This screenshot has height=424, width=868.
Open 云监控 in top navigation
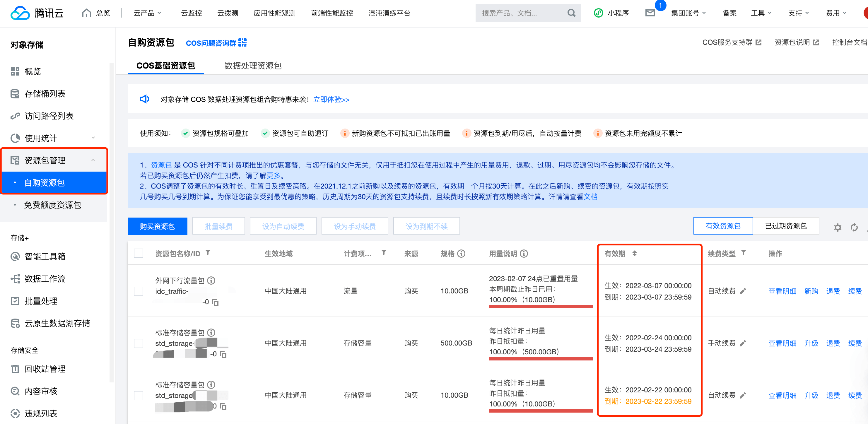[x=192, y=13]
